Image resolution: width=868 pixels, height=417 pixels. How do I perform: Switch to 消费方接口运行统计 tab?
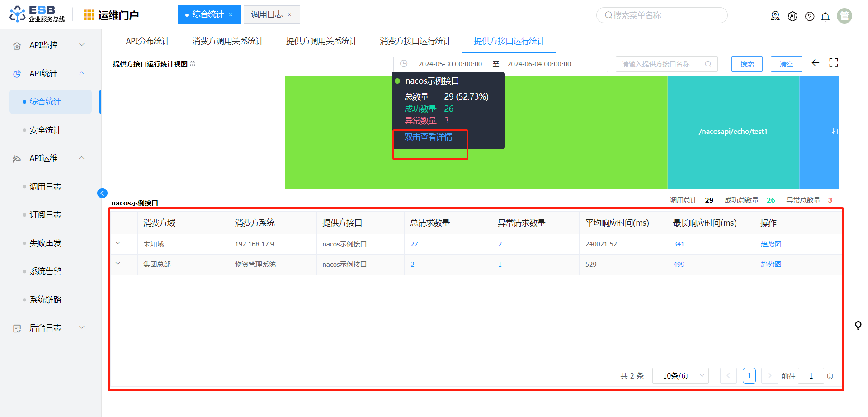click(x=415, y=41)
